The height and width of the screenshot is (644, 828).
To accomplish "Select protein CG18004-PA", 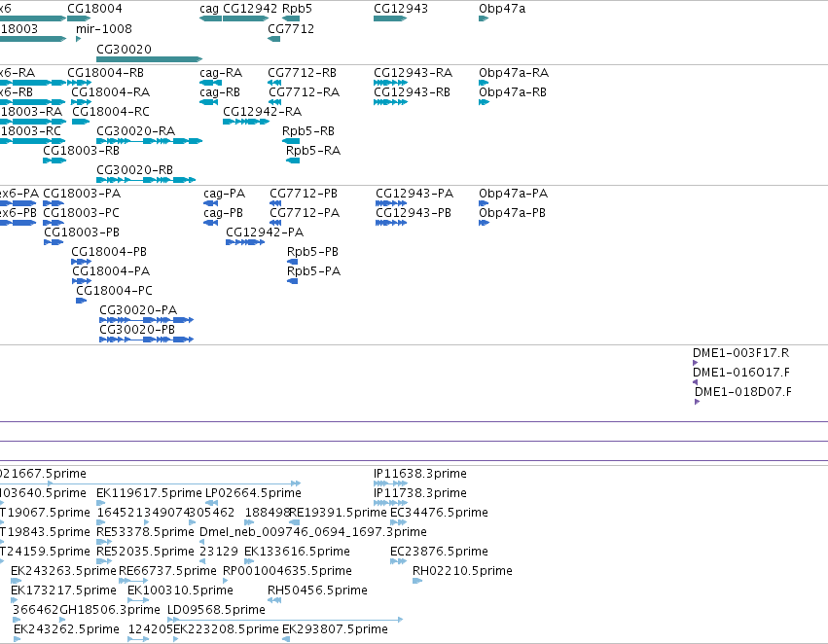I will [x=111, y=271].
